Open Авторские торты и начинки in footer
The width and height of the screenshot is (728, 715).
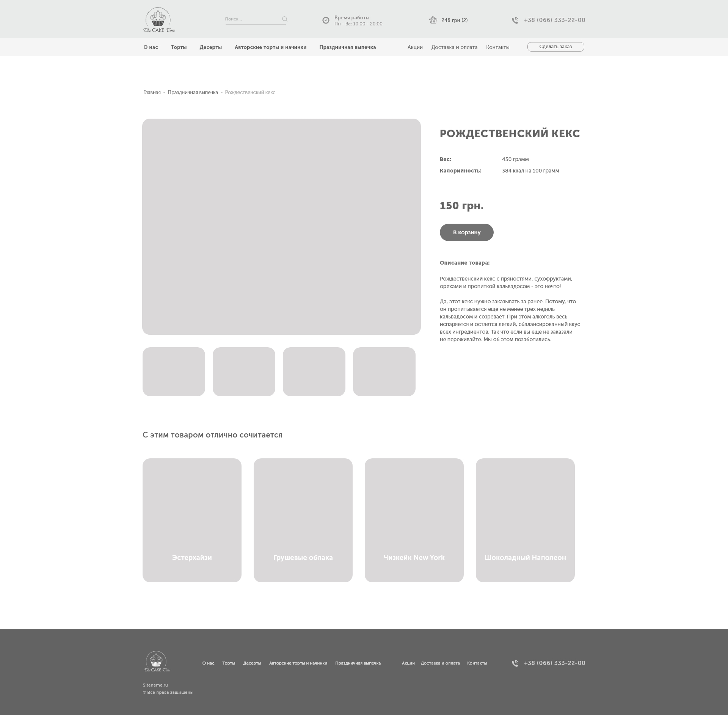298,663
